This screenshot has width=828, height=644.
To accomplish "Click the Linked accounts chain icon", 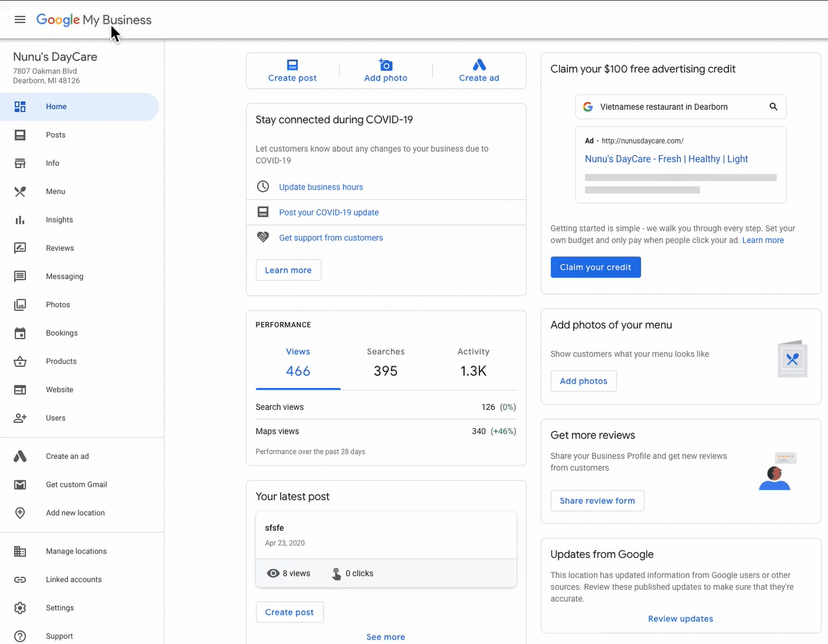I will click(x=20, y=580).
